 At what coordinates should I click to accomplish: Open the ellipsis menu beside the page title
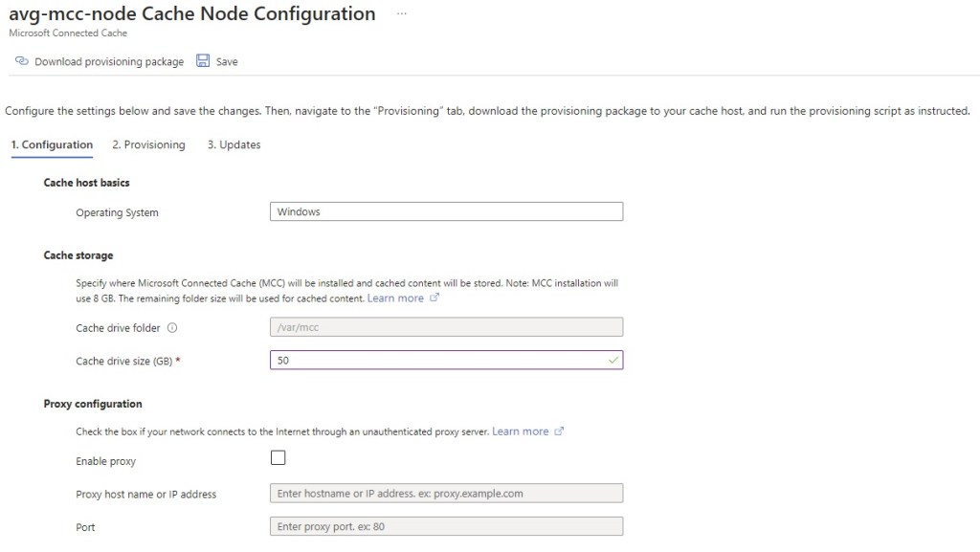402,14
